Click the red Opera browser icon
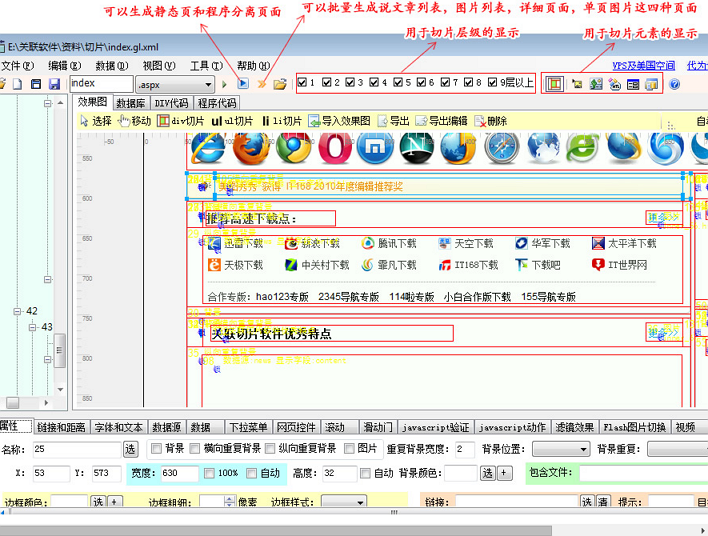Image resolution: width=708 pixels, height=536 pixels. (335, 147)
